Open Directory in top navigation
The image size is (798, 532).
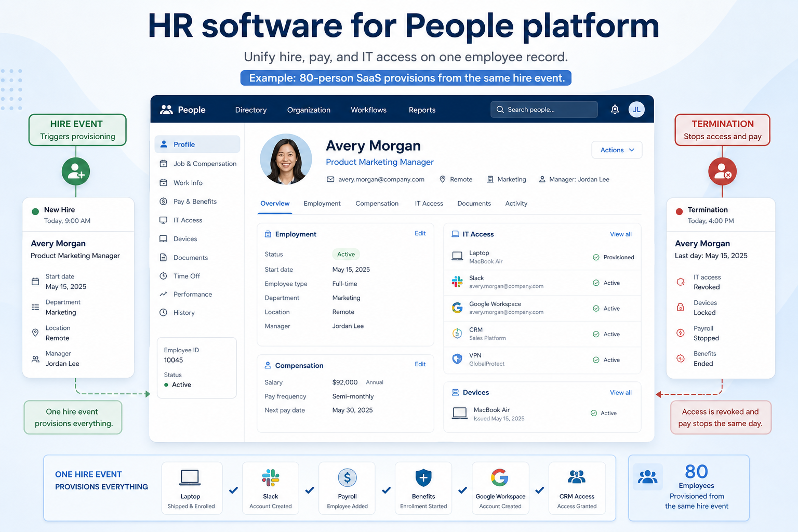[251, 110]
